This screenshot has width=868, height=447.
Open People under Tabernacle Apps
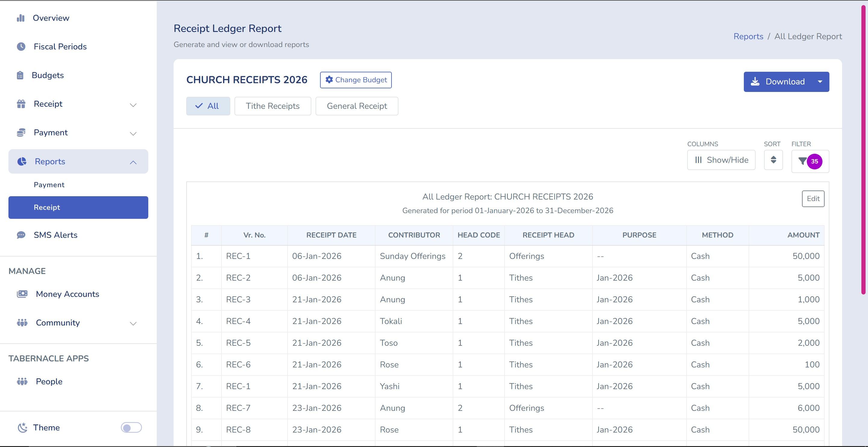click(x=49, y=381)
